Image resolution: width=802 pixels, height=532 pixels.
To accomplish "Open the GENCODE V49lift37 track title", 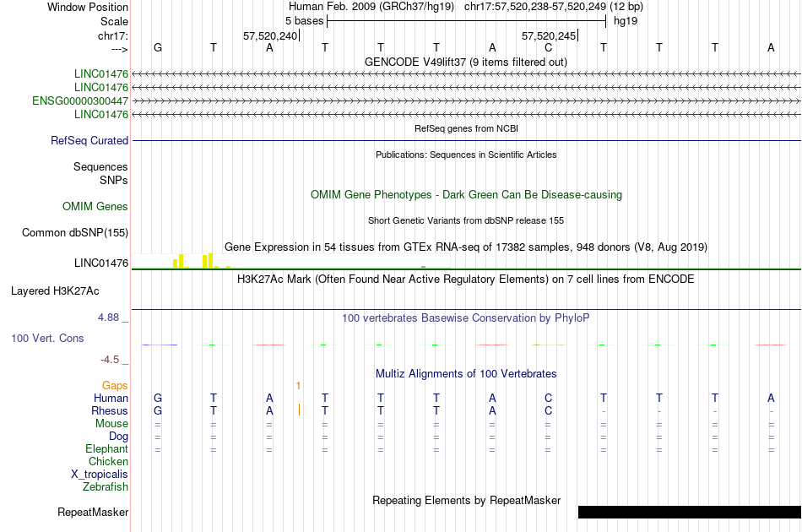I will click(x=466, y=62).
